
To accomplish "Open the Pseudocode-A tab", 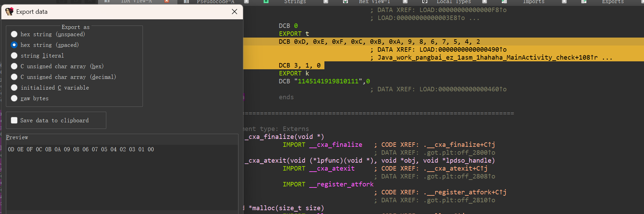I will [215, 2].
